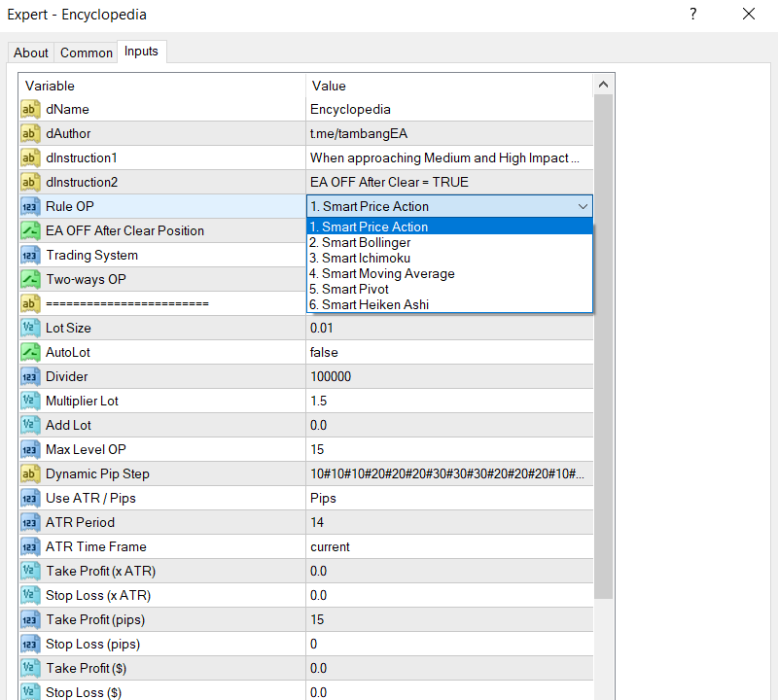The height and width of the screenshot is (700, 778).
Task: Edit the ATR Period value 14
Action: 449,522
